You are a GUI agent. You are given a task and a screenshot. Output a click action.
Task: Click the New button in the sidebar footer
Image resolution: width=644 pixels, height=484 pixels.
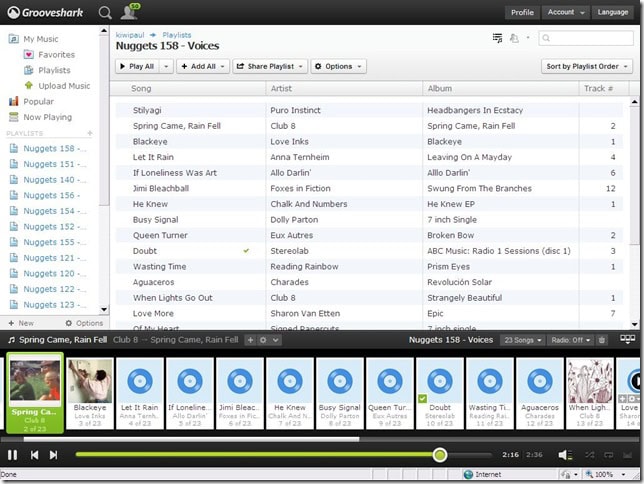pyautogui.click(x=21, y=323)
